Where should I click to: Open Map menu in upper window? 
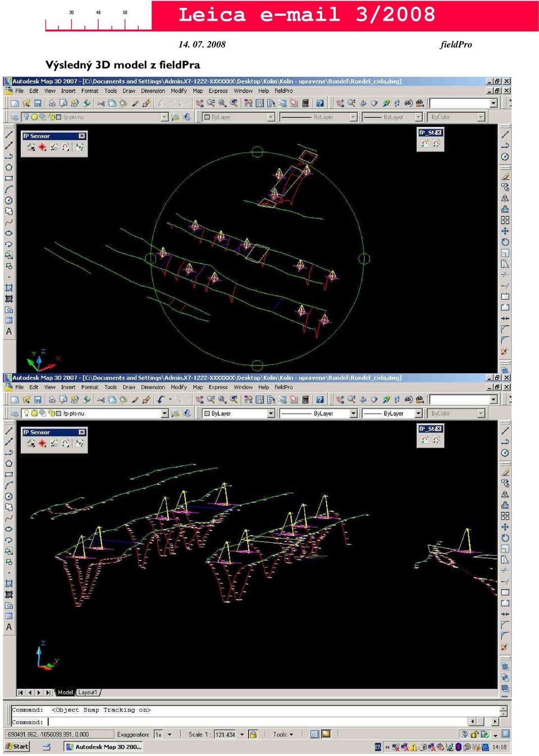[198, 91]
